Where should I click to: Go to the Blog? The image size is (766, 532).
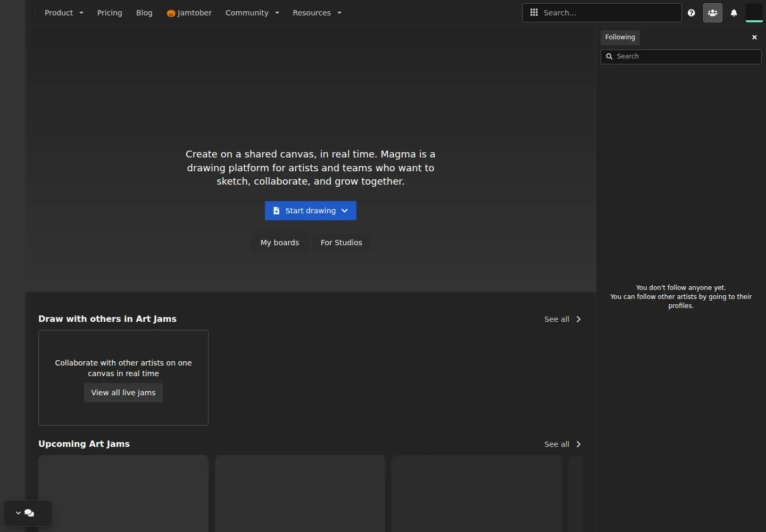coord(144,13)
